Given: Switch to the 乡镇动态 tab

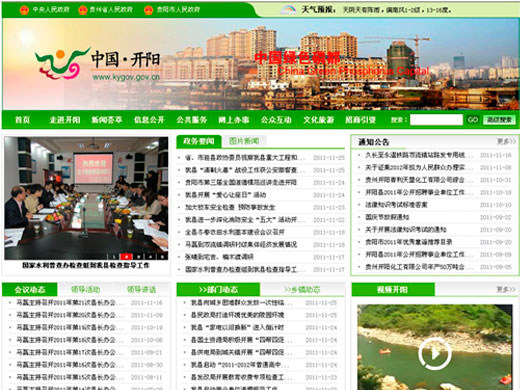Looking at the screenshot, I should click(x=302, y=289).
